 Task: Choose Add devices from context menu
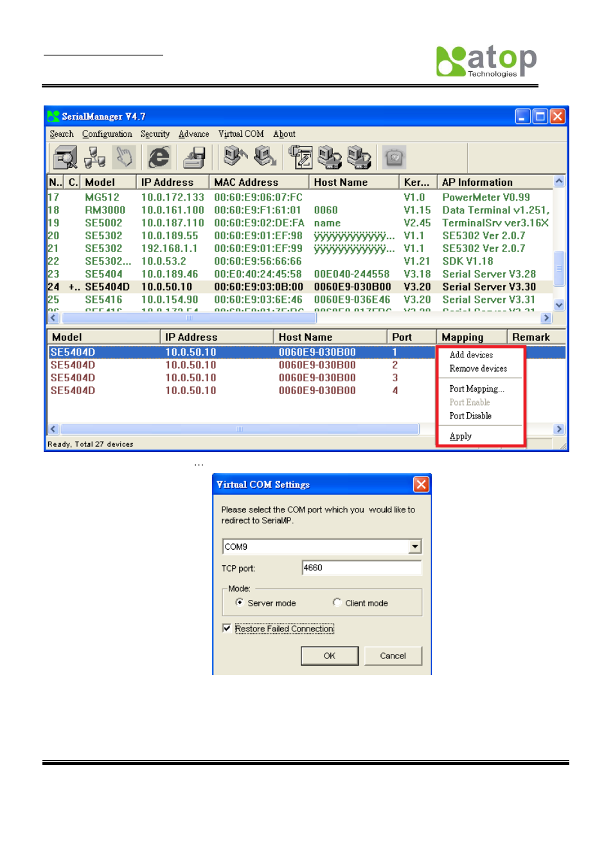tap(471, 355)
